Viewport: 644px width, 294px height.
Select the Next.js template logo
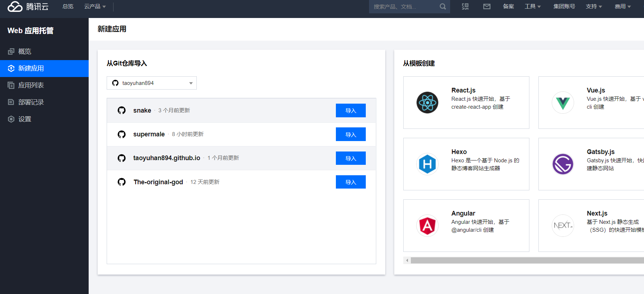[x=563, y=226]
